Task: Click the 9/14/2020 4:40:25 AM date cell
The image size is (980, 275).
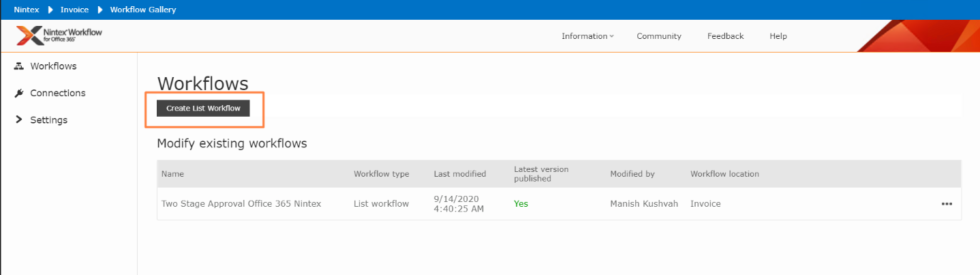Action: point(460,203)
